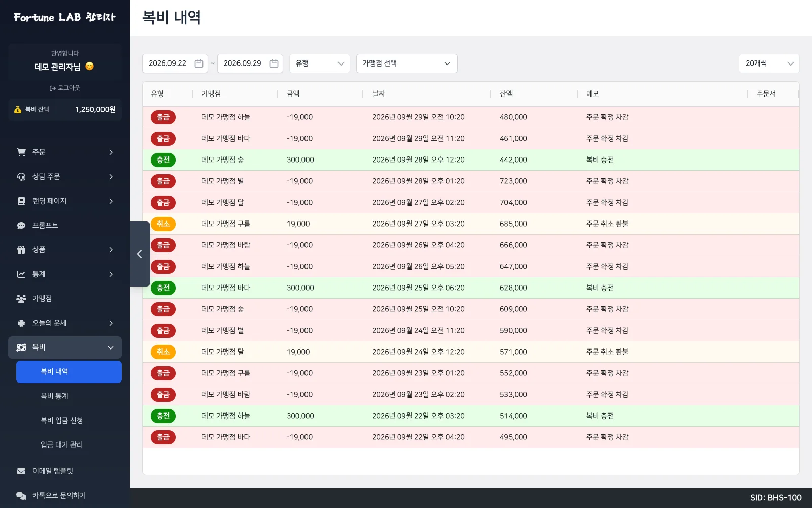Click the 가맹점 users icon
812x508 pixels.
pyautogui.click(x=21, y=298)
